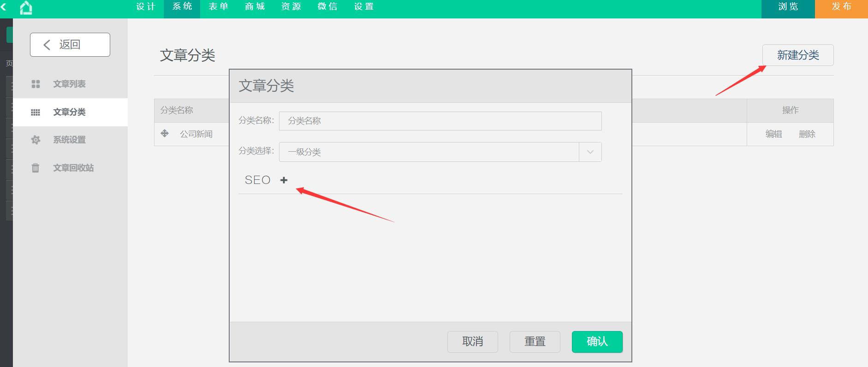Expand SEO section with plus icon
Viewport: 868px width, 367px height.
(284, 180)
